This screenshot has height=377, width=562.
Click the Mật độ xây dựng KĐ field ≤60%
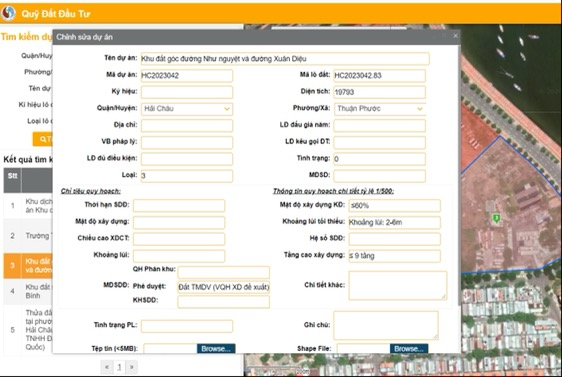[394, 205]
